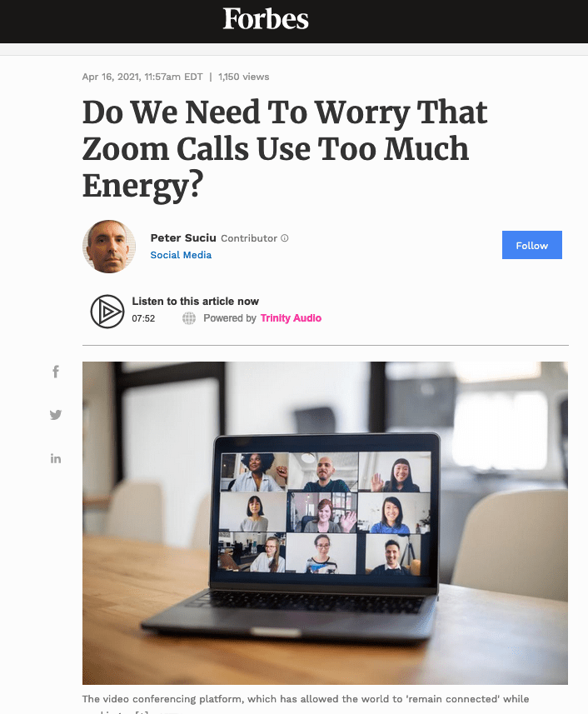Click the article publish date

[142, 77]
